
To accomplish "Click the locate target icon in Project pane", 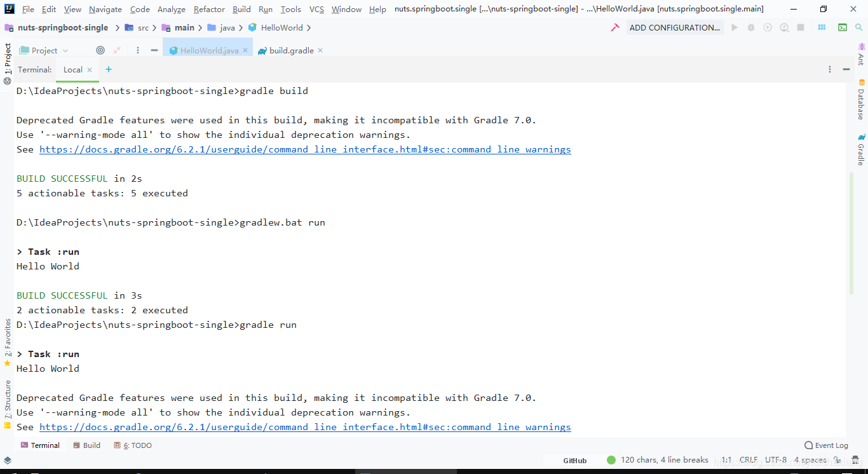I will (100, 50).
